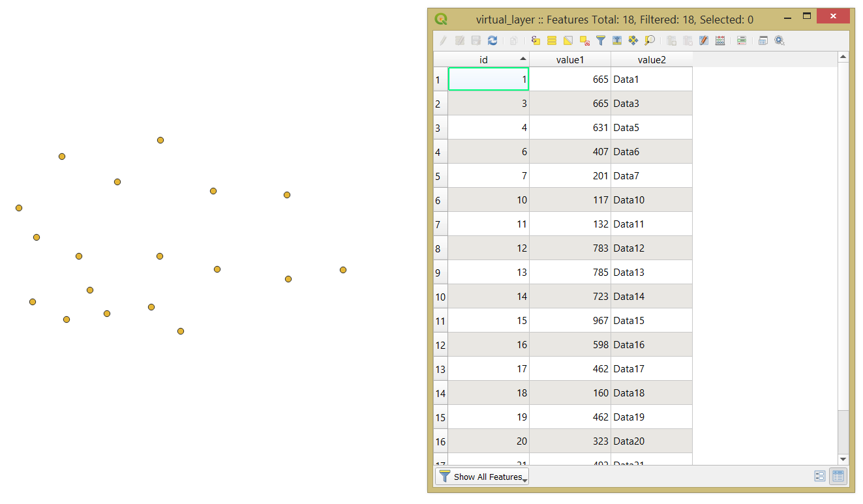
Task: Toggle editing mode pencil icon
Action: pos(443,40)
